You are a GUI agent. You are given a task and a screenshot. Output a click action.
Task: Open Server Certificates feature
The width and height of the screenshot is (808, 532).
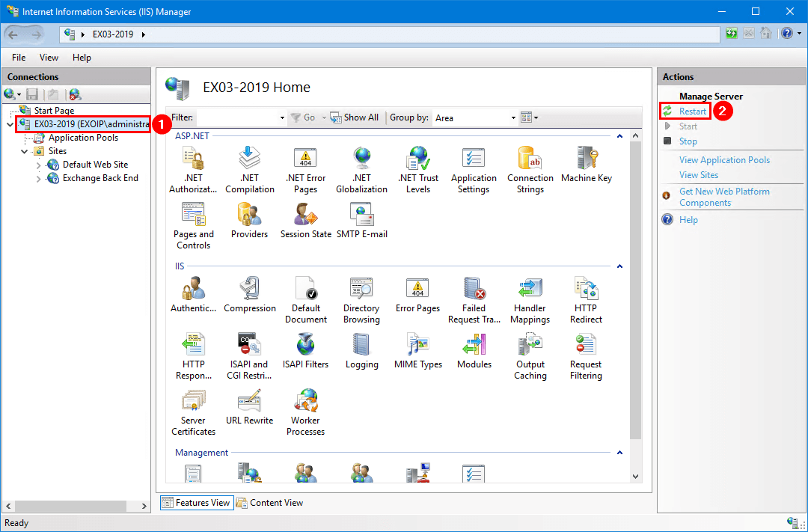coord(193,412)
